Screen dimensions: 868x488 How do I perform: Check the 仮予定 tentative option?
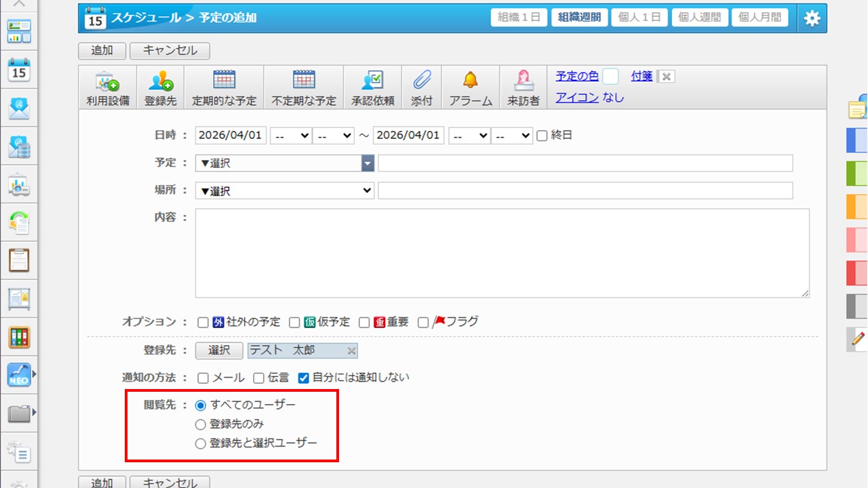pos(294,323)
